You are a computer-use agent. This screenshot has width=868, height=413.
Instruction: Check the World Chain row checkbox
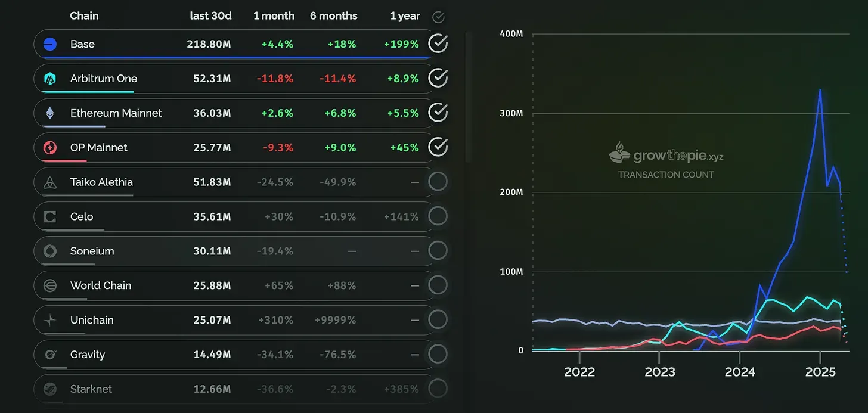(x=438, y=285)
